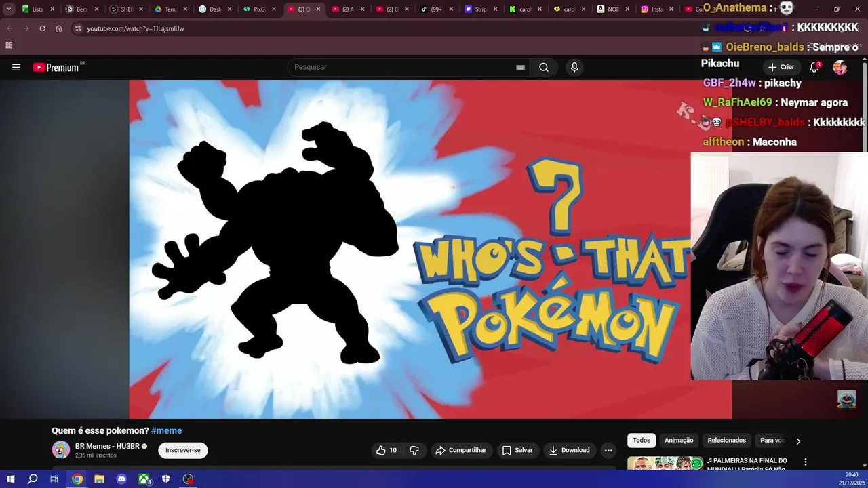Switch to the PixG browser tab

tap(259, 9)
